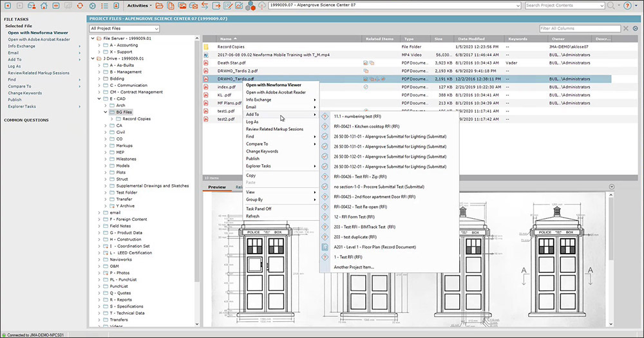Click the clear filter X icon
644x338 pixels.
click(626, 28)
